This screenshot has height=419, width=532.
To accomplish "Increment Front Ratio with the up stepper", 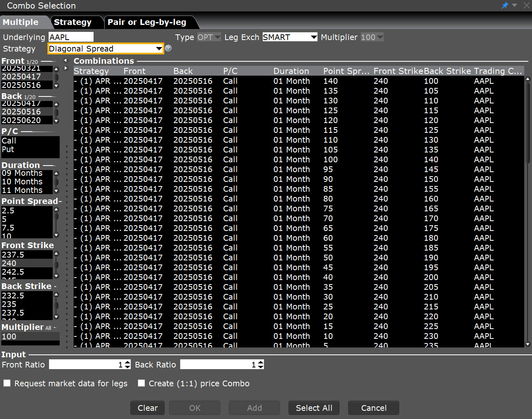I will pos(127,362).
